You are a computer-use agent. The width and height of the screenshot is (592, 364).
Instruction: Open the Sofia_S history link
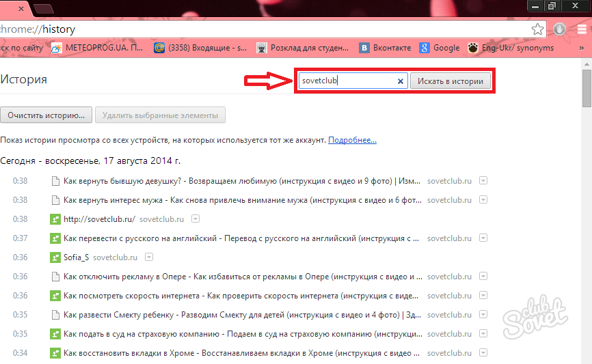[76, 257]
